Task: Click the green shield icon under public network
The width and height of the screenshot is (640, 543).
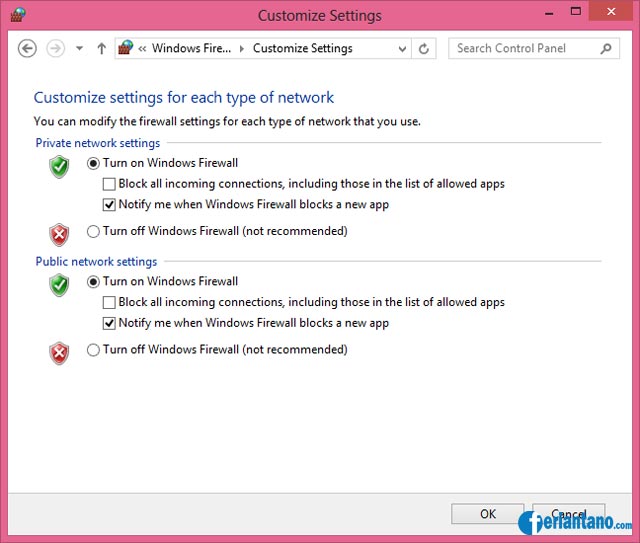Action: tap(59, 285)
